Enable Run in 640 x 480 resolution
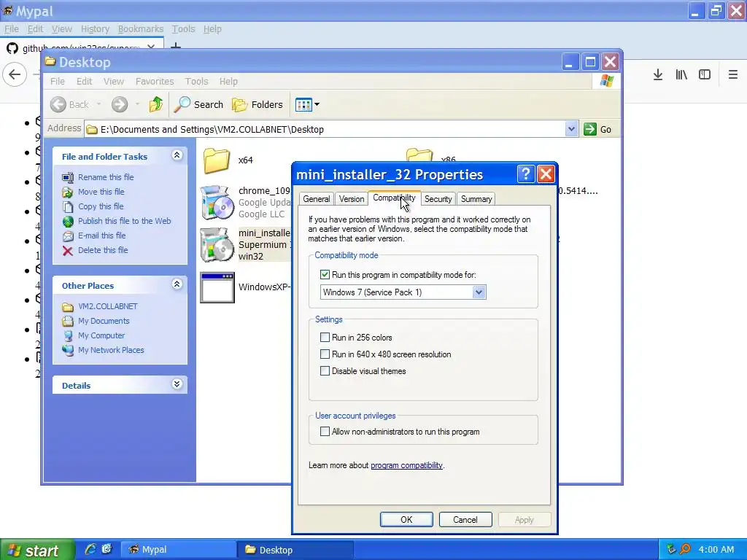 coord(325,354)
